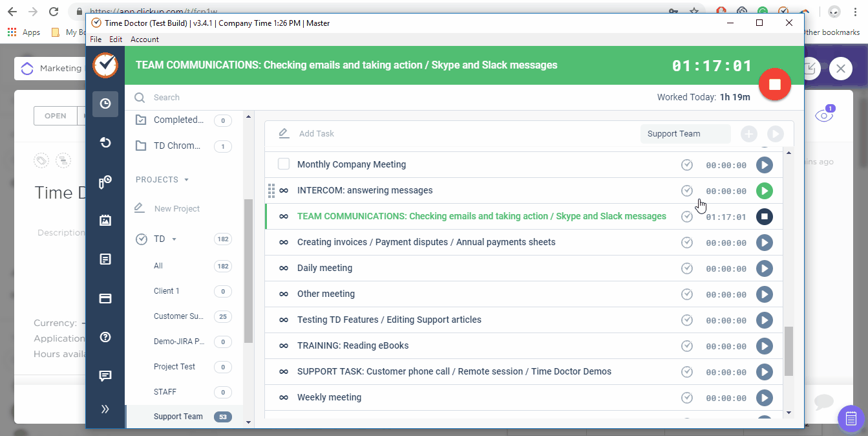Viewport: 868px width, 436px height.
Task: Select the STAFF project
Action: pos(184,392)
